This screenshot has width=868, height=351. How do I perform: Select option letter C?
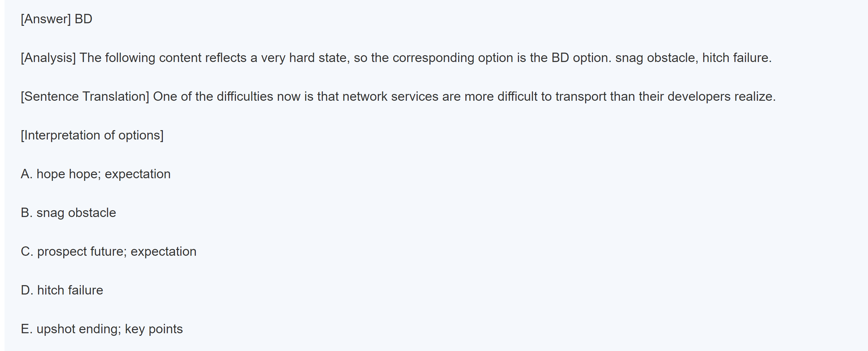pyautogui.click(x=26, y=252)
